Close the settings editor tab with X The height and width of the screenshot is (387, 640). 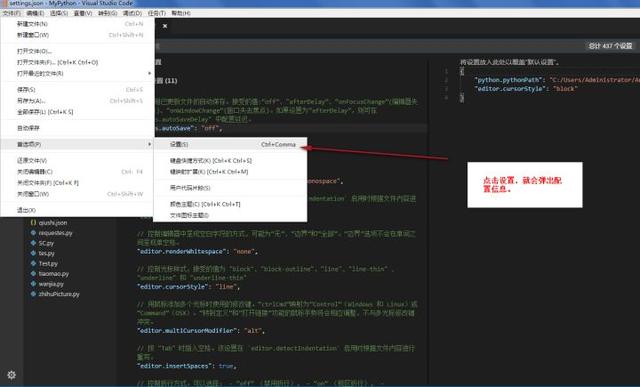[165, 26]
